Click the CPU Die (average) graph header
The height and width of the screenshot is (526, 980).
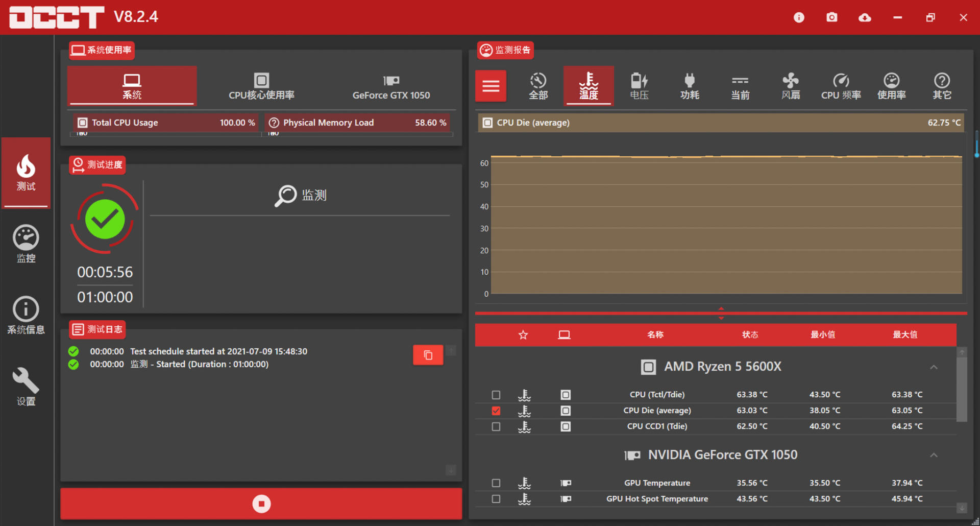pyautogui.click(x=721, y=123)
